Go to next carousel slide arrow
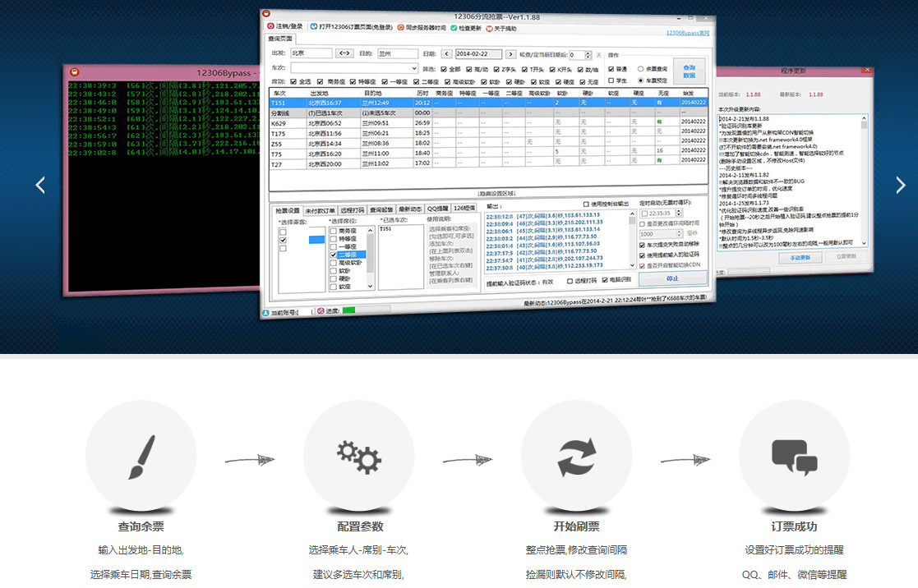This screenshot has width=918, height=588. 901,186
